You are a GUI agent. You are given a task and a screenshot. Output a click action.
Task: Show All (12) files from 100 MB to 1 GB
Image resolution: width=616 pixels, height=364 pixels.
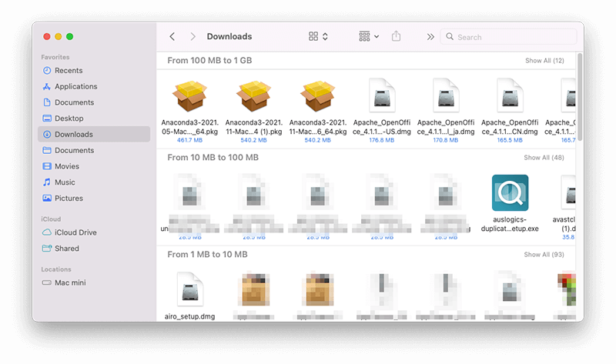544,61
